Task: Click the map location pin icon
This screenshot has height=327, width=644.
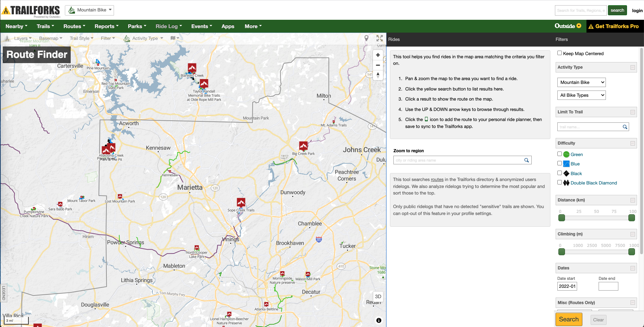Action: (366, 38)
